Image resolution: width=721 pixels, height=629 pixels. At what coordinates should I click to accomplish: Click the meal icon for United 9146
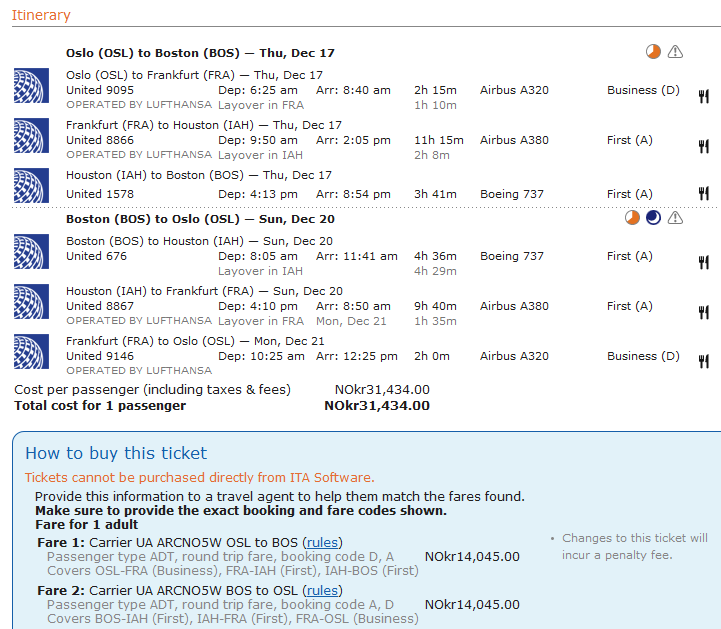point(703,359)
